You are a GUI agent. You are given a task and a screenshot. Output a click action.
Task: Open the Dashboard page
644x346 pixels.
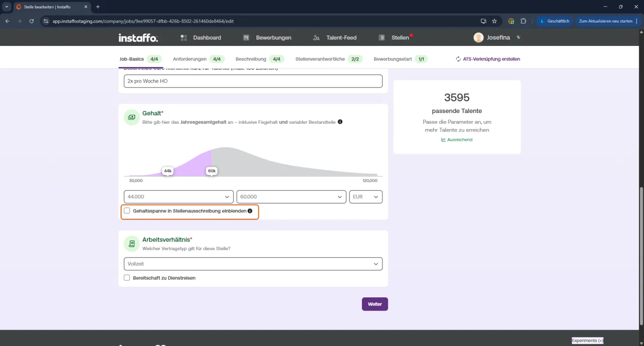201,38
